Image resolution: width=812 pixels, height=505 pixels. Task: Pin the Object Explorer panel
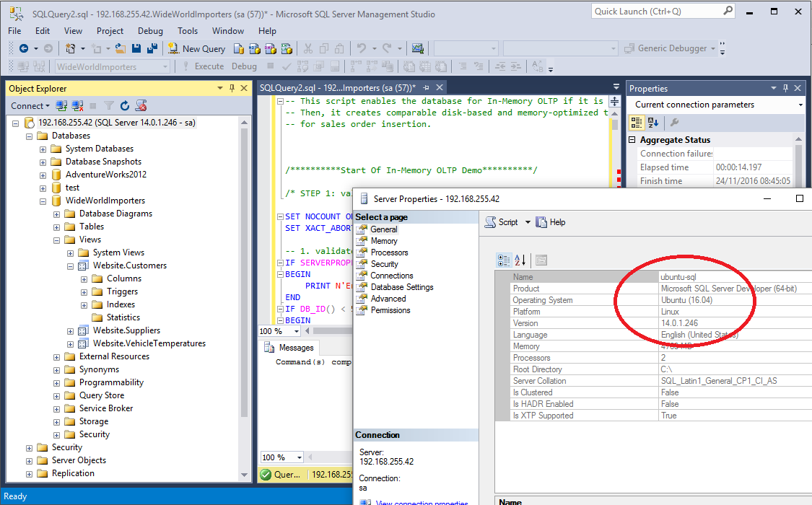232,88
